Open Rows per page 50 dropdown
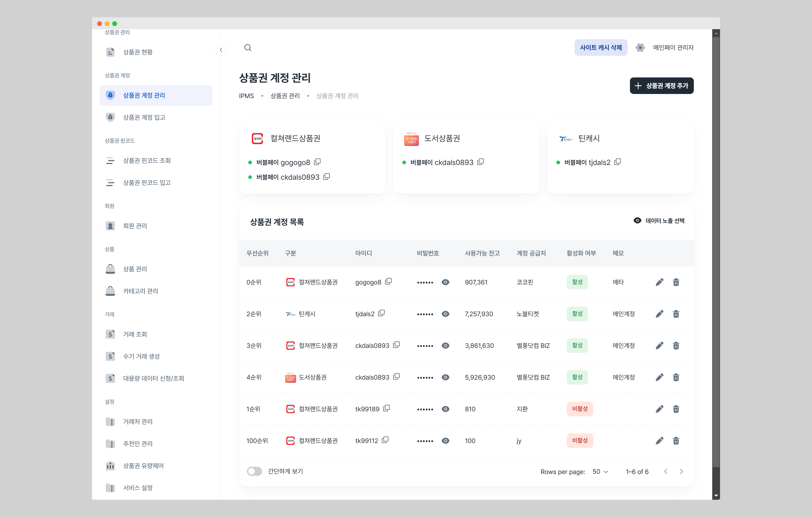 coord(600,472)
